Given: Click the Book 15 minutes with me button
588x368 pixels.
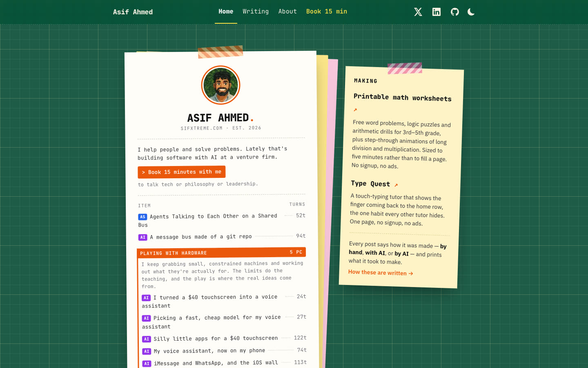Looking at the screenshot, I should (182, 172).
